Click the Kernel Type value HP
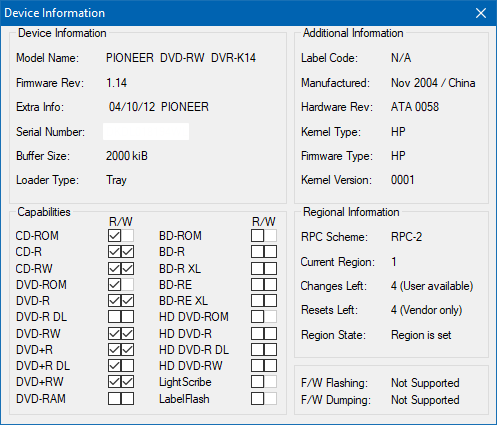This screenshot has width=497, height=425. [398, 132]
